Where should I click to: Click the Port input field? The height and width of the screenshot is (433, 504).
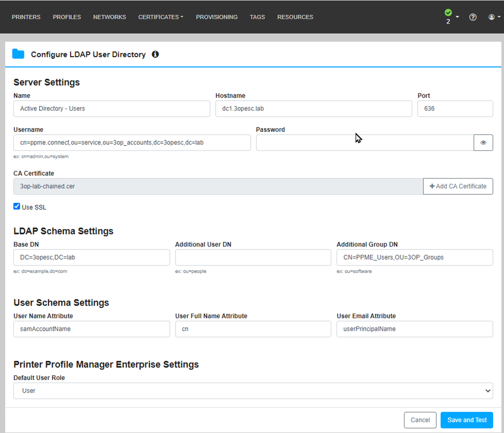(455, 108)
